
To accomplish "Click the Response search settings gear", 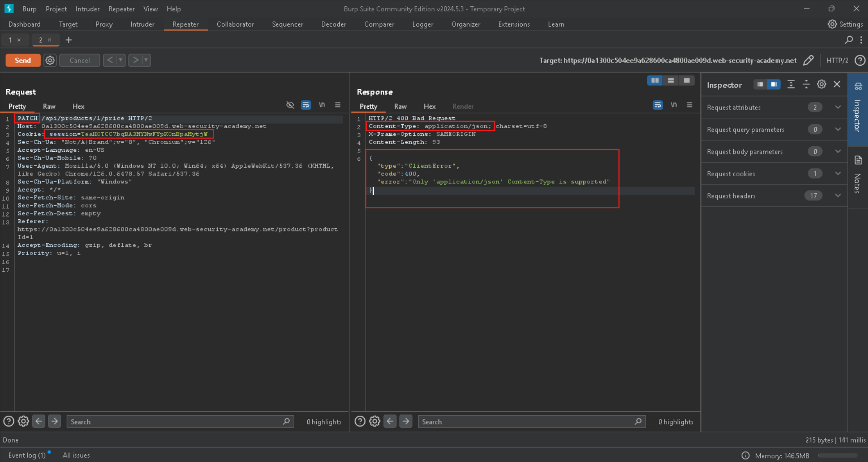I will (375, 422).
